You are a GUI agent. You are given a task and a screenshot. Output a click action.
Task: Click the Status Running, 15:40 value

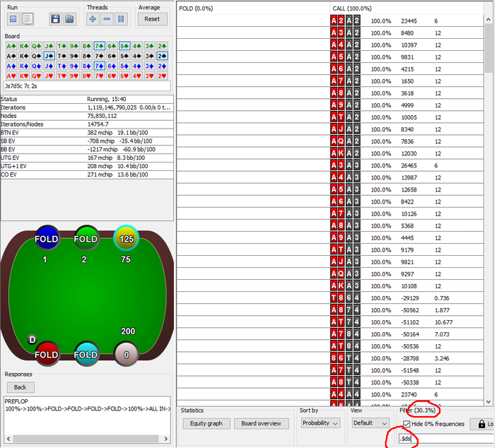click(106, 99)
